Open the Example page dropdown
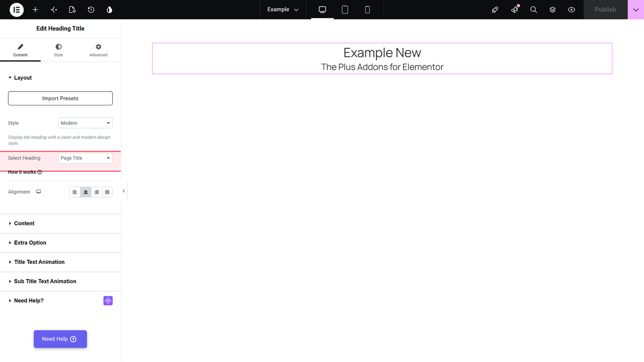 [x=283, y=10]
